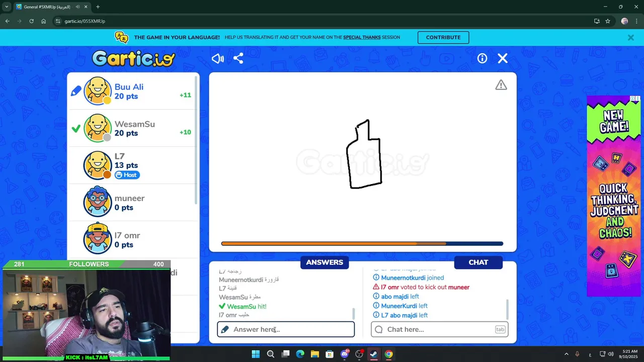
Task: Click Buu Ali's player avatar
Action: tap(97, 91)
